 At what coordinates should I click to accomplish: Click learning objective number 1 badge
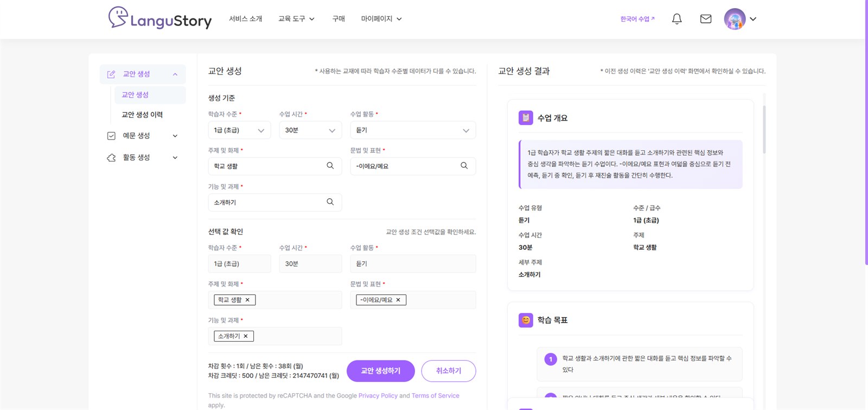pyautogui.click(x=551, y=359)
